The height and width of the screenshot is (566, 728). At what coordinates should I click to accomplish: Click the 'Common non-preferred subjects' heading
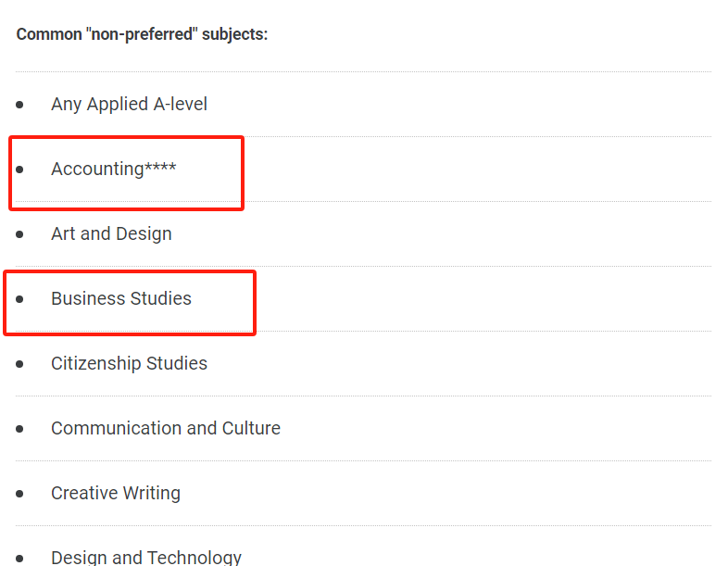[x=142, y=34]
